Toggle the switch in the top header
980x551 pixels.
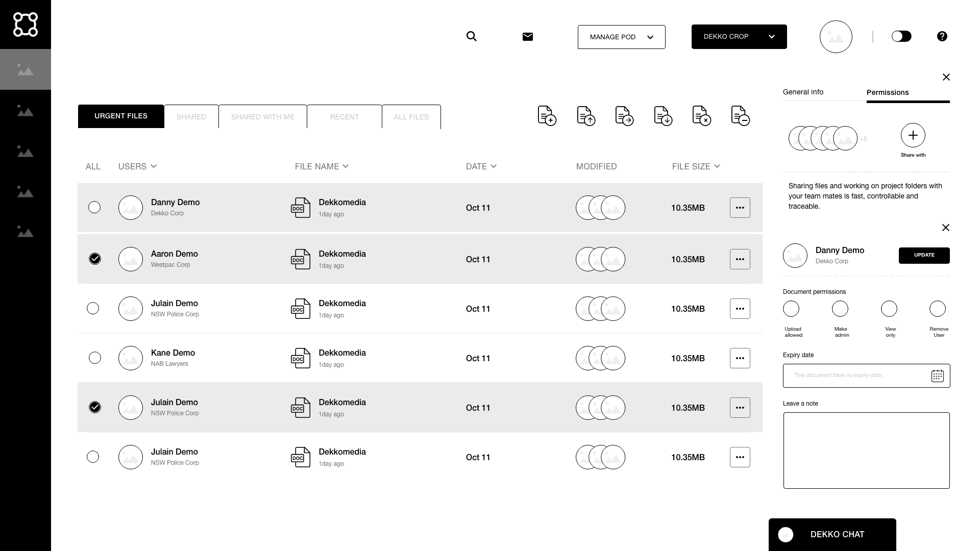click(x=901, y=36)
